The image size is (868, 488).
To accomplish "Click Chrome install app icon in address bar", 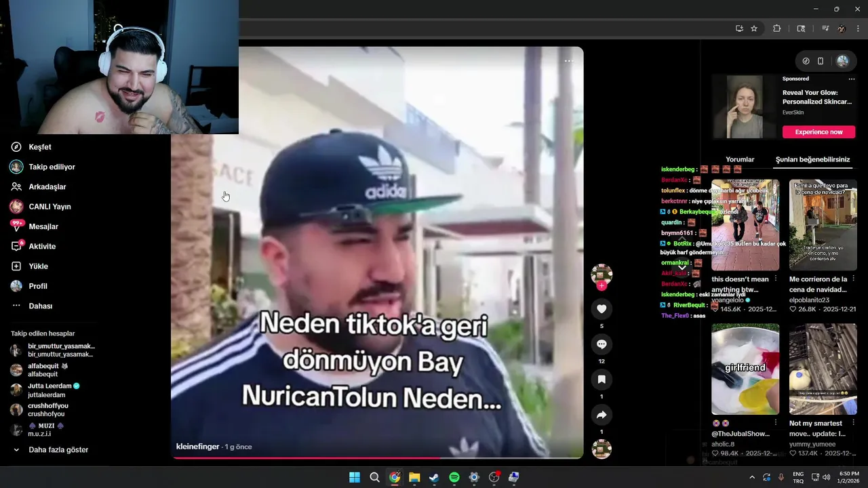I will click(739, 28).
